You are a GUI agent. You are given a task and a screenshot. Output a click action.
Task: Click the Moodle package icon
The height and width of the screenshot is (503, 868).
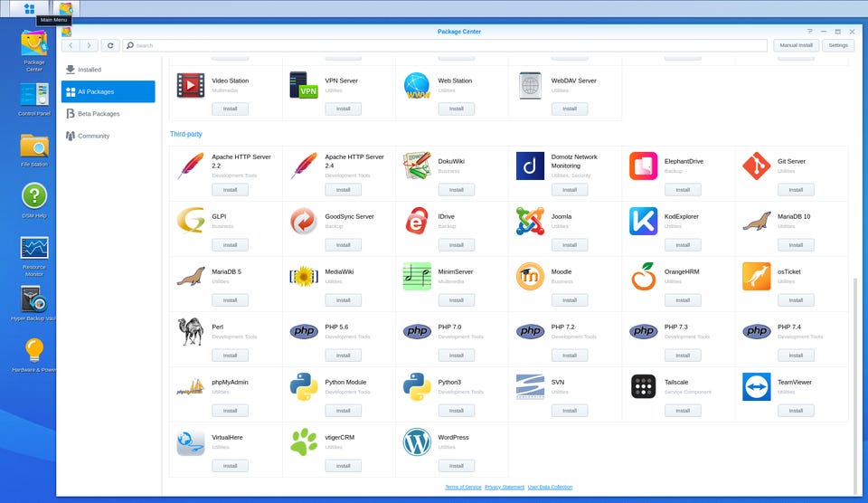click(x=531, y=276)
